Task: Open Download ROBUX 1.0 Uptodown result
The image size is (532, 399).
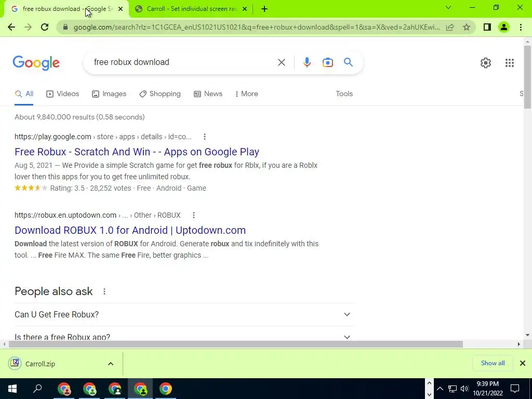Action: [x=130, y=230]
